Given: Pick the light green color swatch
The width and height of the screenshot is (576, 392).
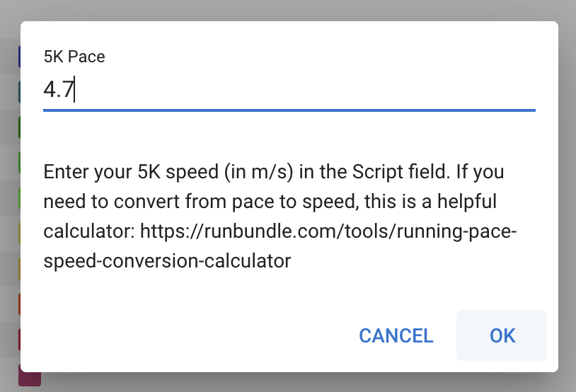Looking at the screenshot, I should (19, 198).
